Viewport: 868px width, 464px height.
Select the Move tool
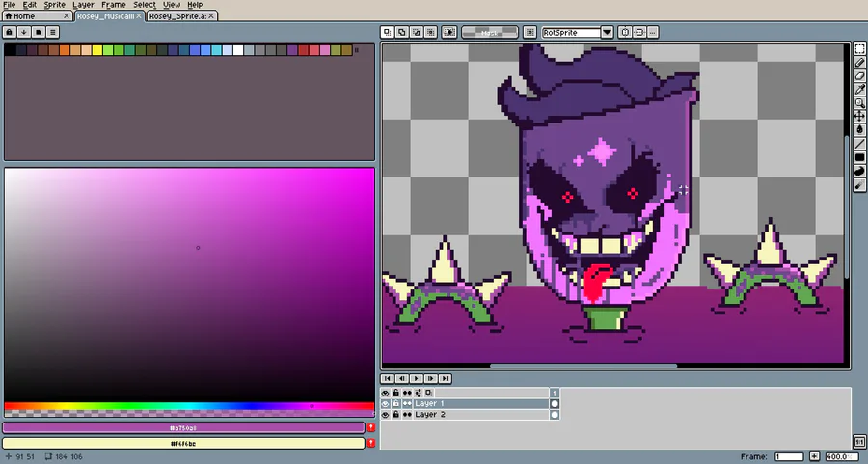(859, 116)
